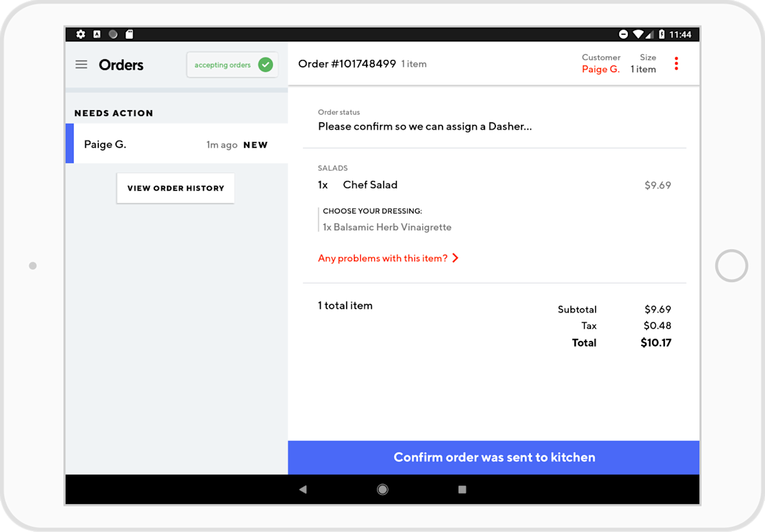Click the order status confirmation message
Image resolution: width=765 pixels, height=532 pixels.
coord(425,126)
